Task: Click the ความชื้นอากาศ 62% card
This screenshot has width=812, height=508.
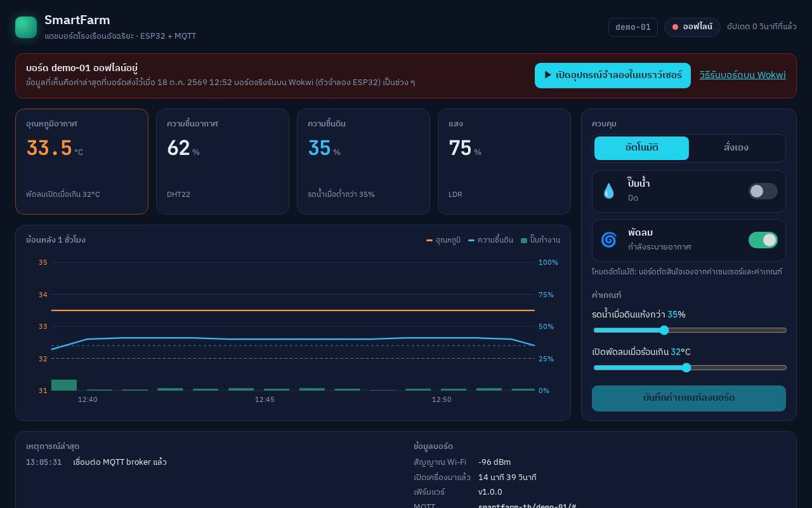Action: [223, 162]
